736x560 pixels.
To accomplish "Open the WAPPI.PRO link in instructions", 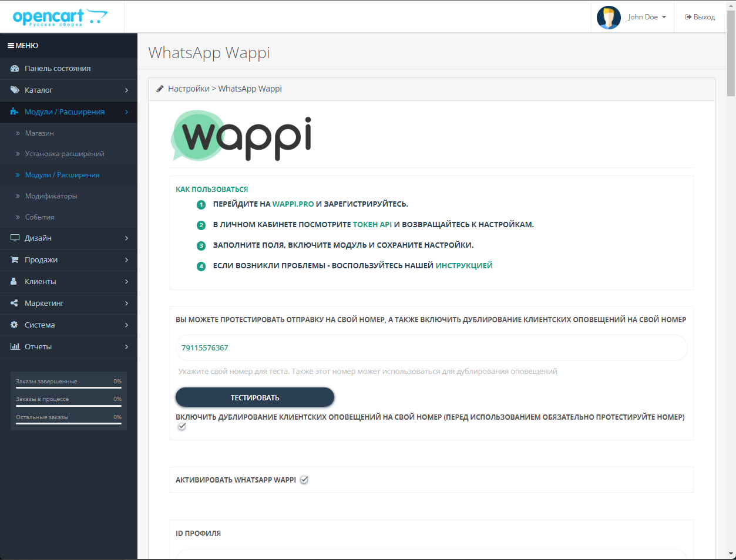I will coord(293,204).
